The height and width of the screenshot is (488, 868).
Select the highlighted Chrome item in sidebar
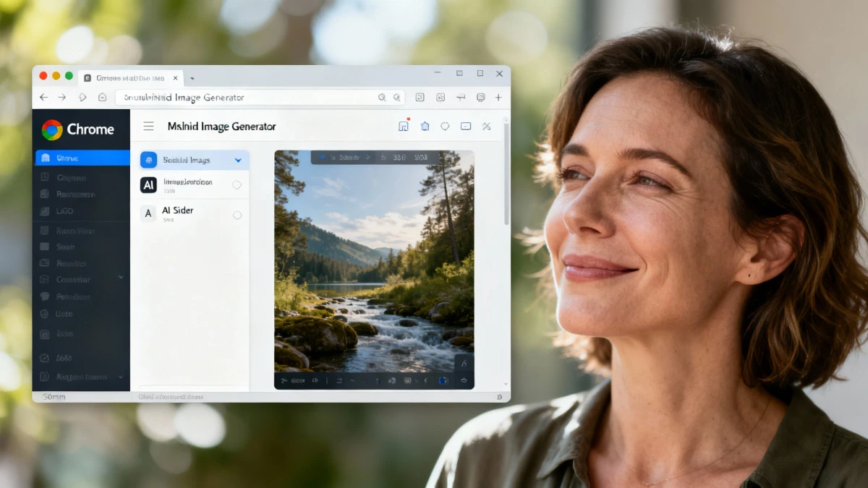point(81,158)
